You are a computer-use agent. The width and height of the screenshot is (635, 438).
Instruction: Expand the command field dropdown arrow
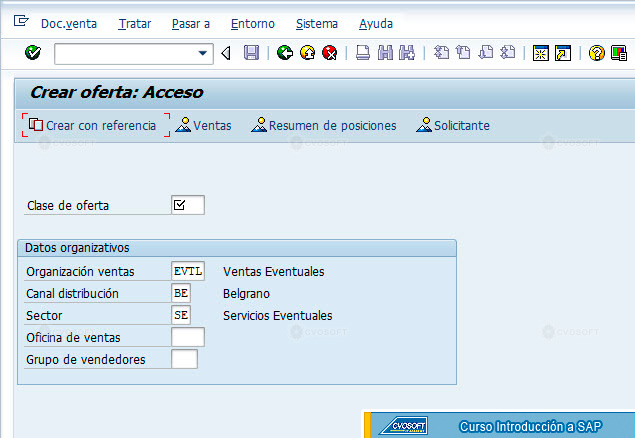coord(202,53)
